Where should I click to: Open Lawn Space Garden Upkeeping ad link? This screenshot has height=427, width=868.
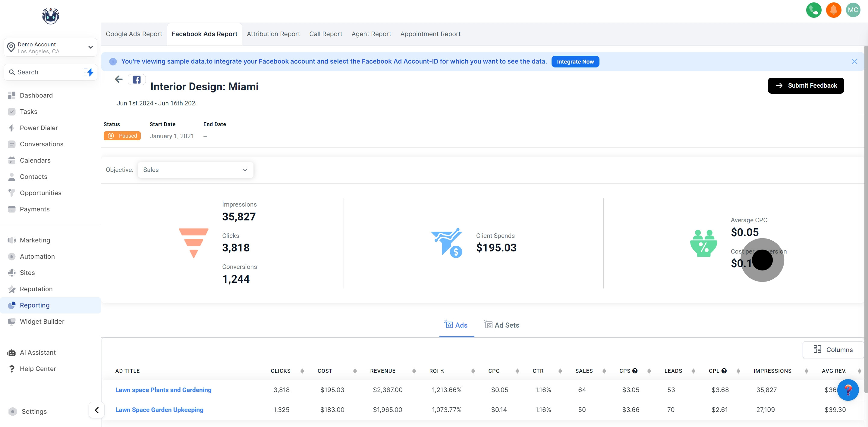[x=159, y=410]
